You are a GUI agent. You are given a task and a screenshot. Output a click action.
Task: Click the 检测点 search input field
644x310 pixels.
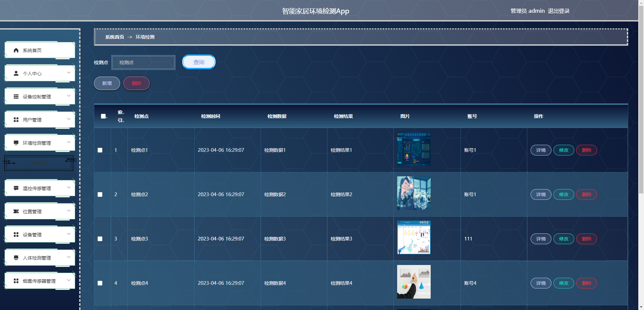pos(143,62)
